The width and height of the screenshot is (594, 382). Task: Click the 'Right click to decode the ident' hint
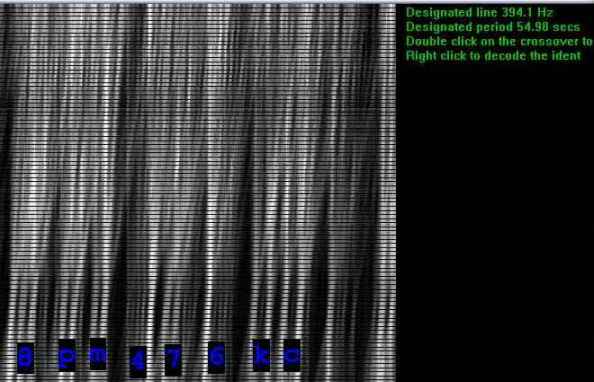[493, 56]
